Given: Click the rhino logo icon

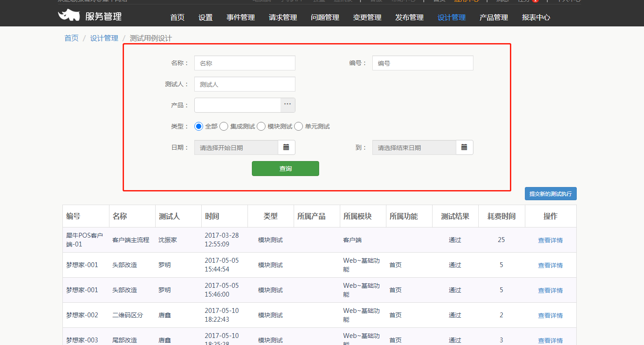Looking at the screenshot, I should [x=69, y=15].
